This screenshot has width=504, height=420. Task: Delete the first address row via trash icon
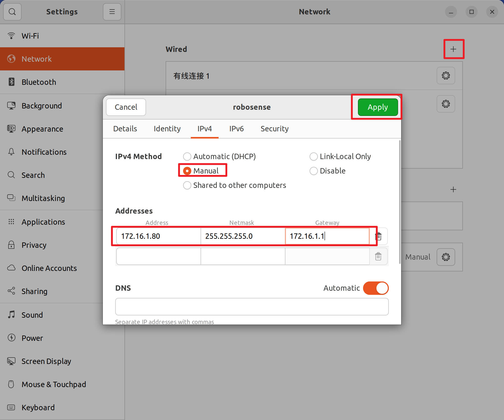378,236
